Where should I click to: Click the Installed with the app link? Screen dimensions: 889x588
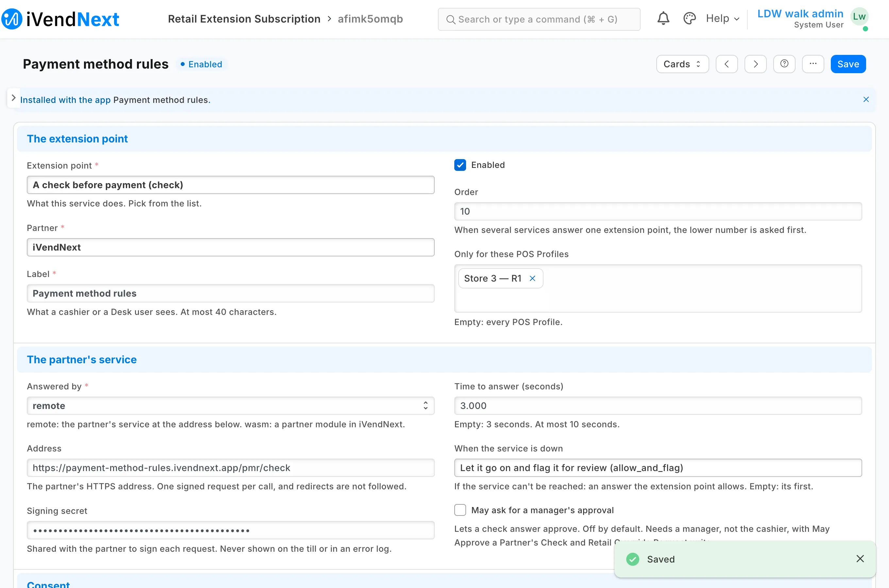pos(65,100)
